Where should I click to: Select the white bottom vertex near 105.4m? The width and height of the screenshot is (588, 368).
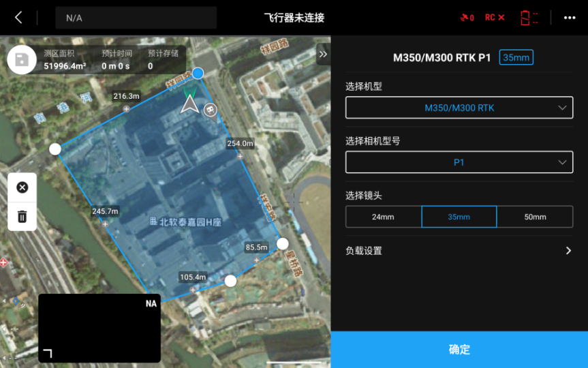(x=230, y=281)
